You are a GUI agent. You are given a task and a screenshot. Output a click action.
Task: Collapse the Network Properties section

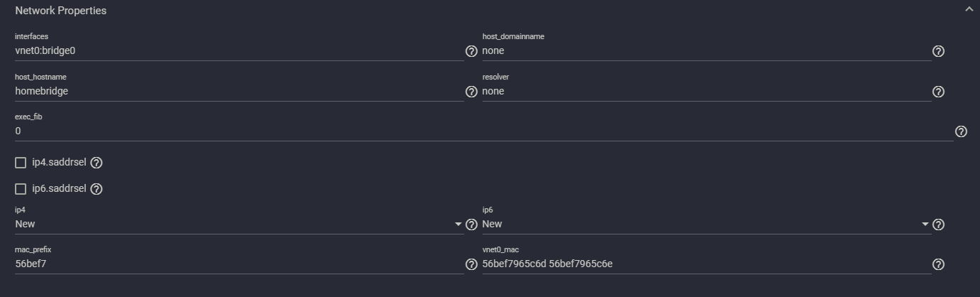(969, 10)
